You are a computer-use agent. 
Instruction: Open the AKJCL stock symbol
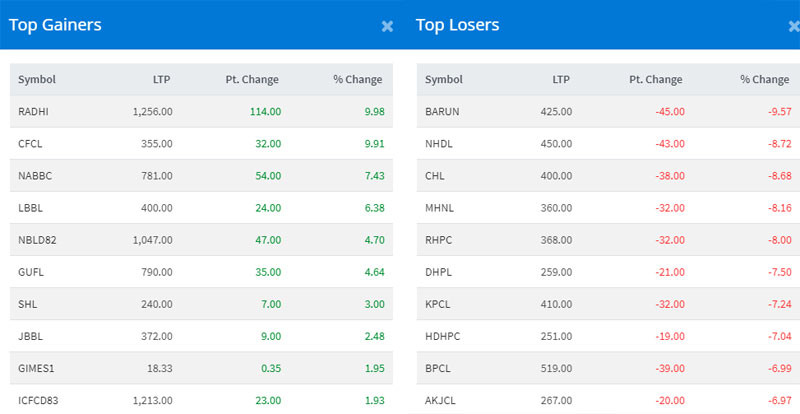441,400
